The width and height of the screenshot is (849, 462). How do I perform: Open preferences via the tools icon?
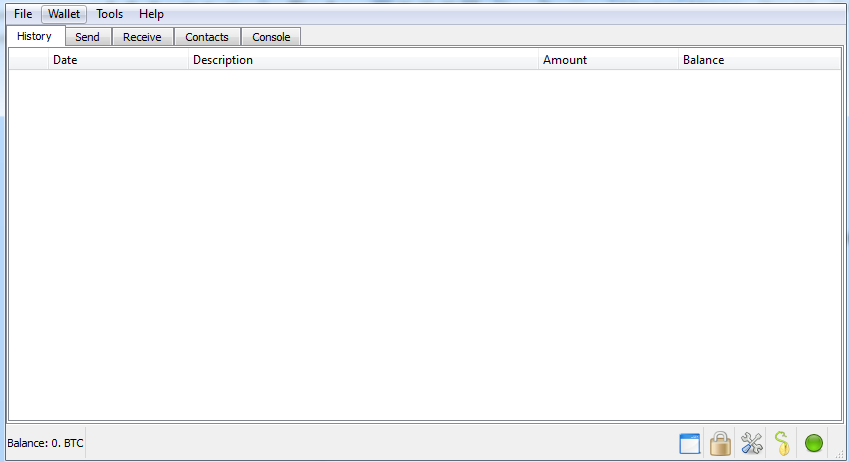click(752, 444)
